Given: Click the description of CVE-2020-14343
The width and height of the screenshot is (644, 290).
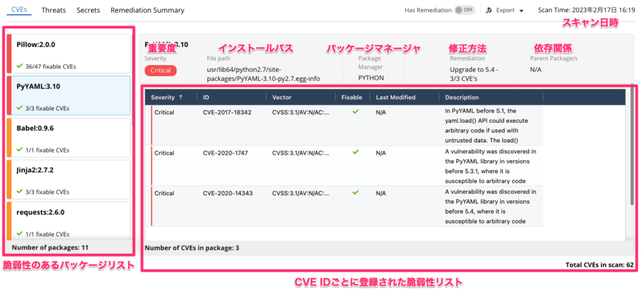Looking at the screenshot, I should click(491, 206).
